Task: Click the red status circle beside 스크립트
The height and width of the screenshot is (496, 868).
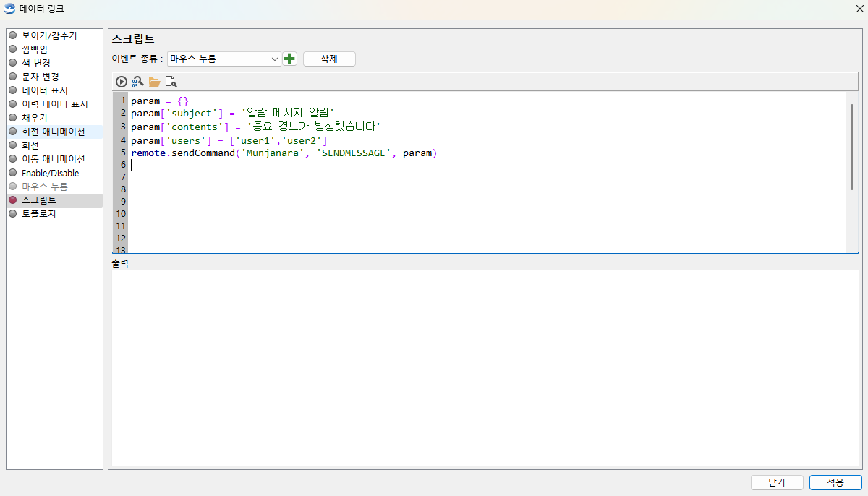Action: pyautogui.click(x=12, y=200)
